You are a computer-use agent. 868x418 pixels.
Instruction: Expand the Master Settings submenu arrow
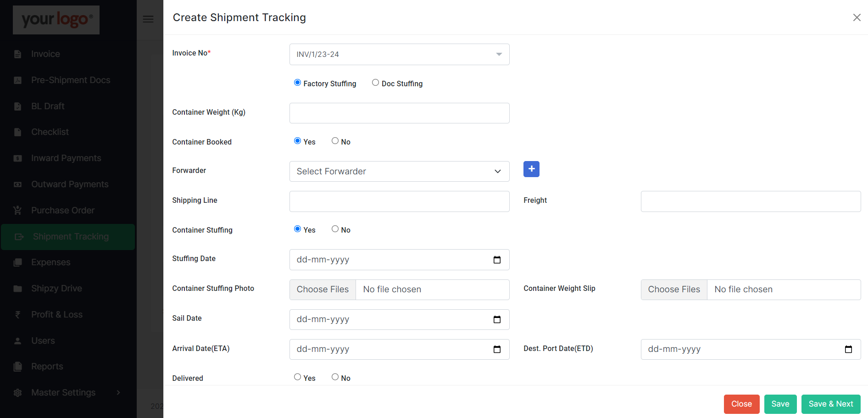point(118,393)
